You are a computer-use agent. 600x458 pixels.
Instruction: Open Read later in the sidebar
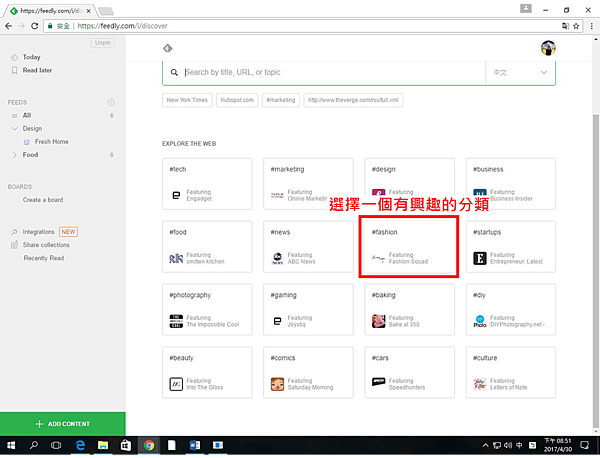pos(37,70)
